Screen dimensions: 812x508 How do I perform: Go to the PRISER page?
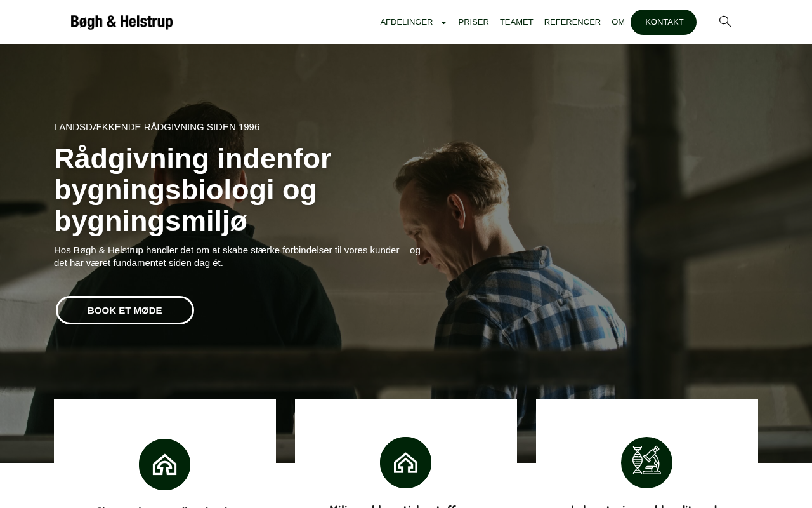pos(473,22)
